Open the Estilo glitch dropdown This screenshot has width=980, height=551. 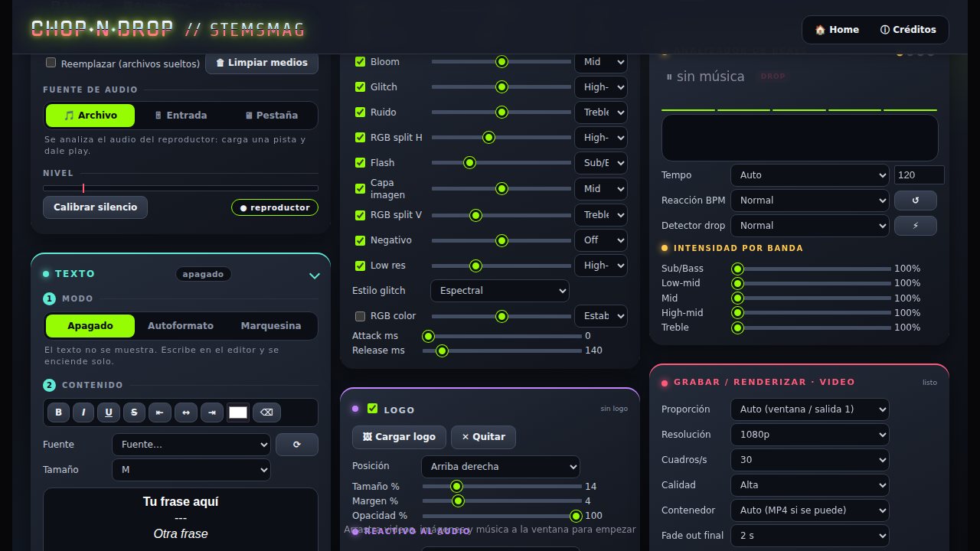point(500,291)
